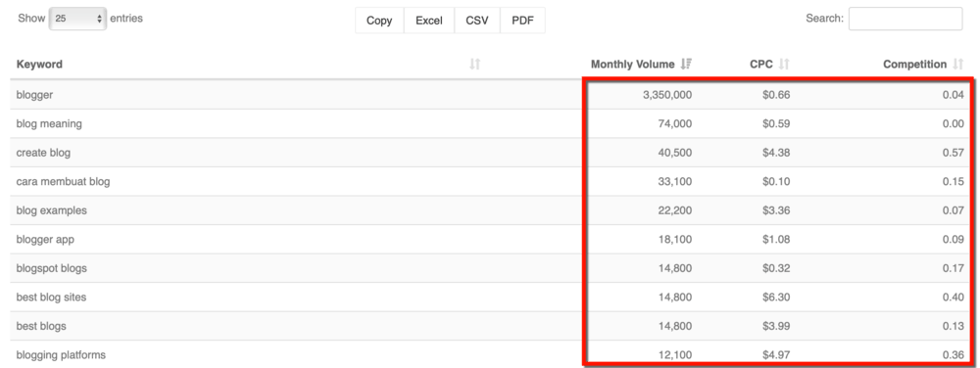The height and width of the screenshot is (368, 980).
Task: Select the keyword "cara membuat blog"
Action: pos(63,181)
